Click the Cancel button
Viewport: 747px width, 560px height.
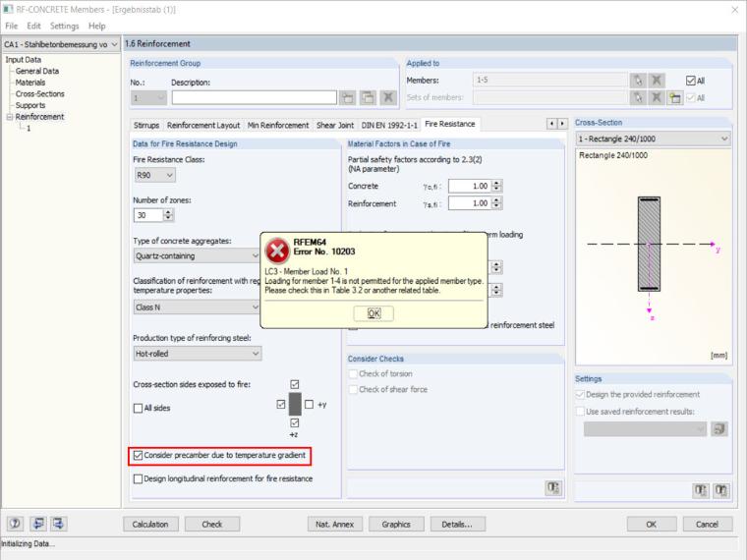tap(708, 525)
